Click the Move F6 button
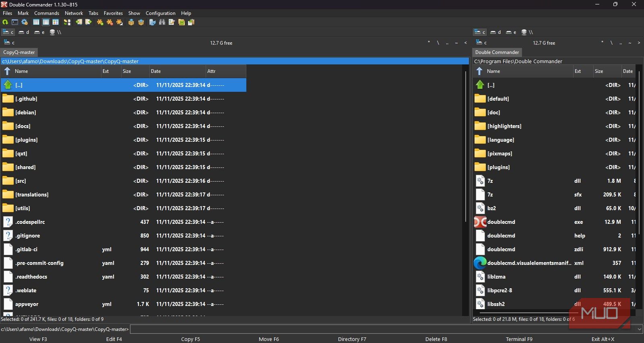This screenshot has width=644, height=343. tap(269, 339)
